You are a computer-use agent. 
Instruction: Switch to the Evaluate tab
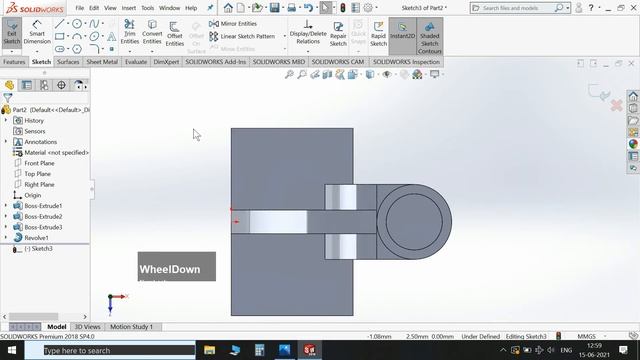136,62
